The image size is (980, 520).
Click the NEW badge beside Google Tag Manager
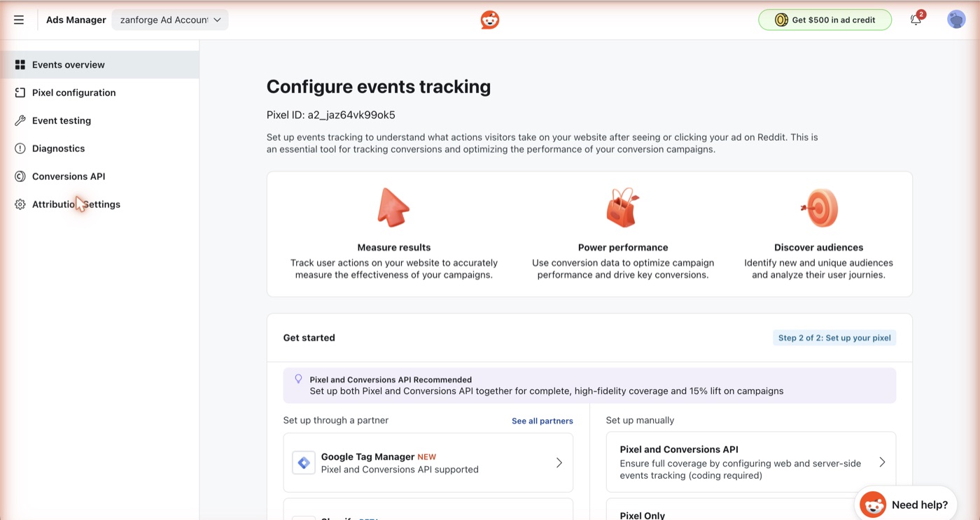pyautogui.click(x=426, y=457)
